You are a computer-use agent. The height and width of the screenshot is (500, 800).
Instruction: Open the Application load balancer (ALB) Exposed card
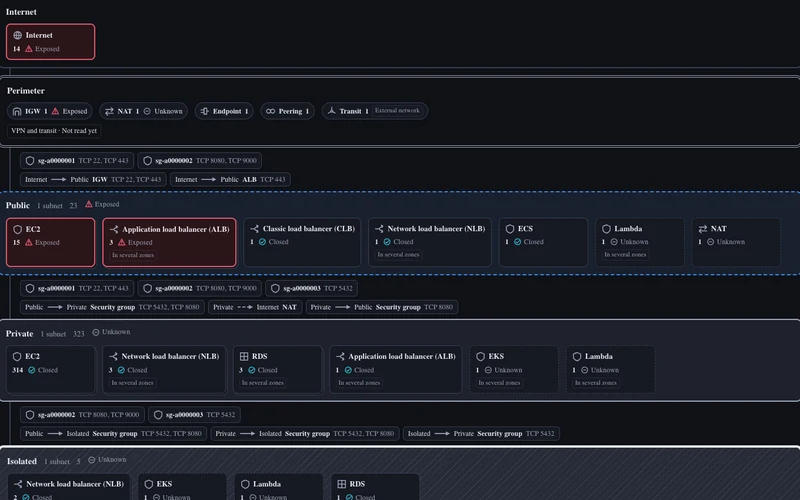coord(169,242)
